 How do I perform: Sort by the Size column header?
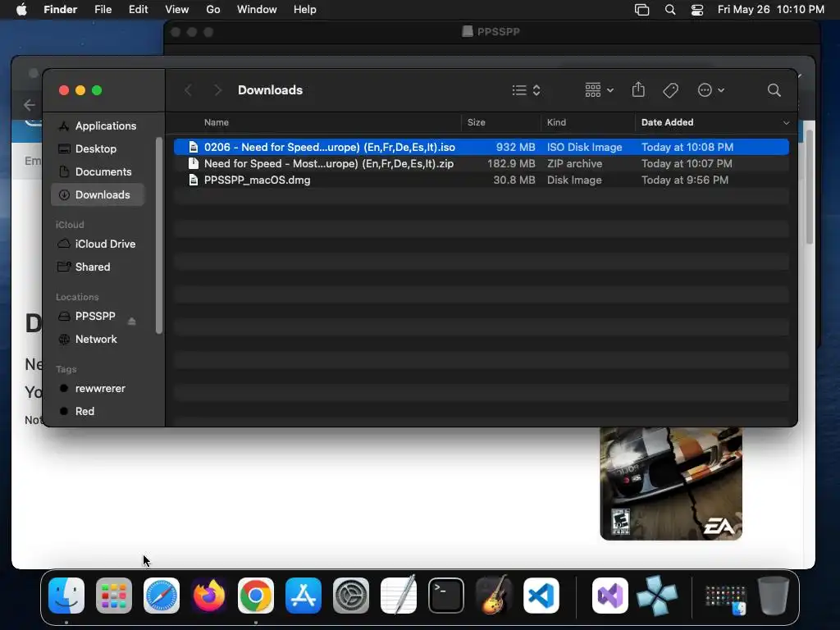click(x=477, y=123)
